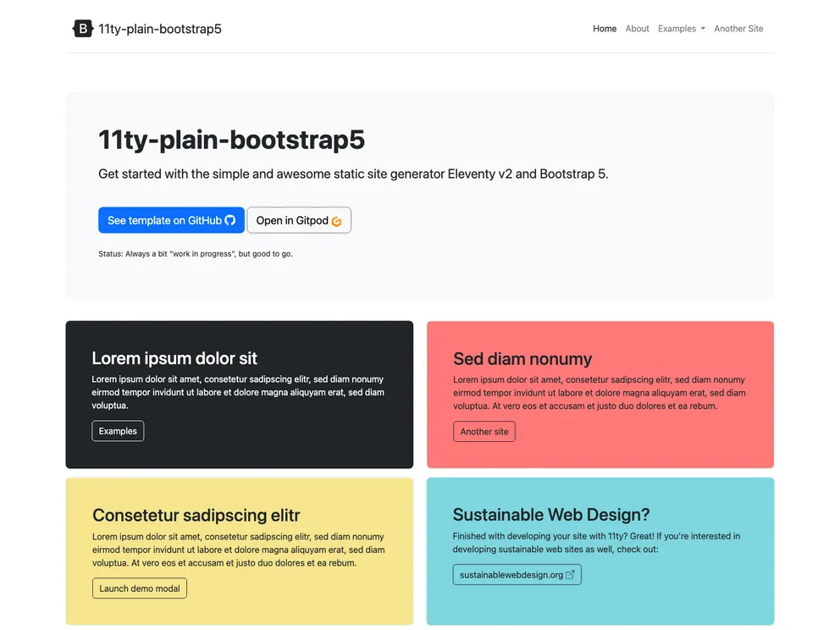Click the blue See template on GitHub button
This screenshot has height=630, width=840.
click(x=171, y=219)
